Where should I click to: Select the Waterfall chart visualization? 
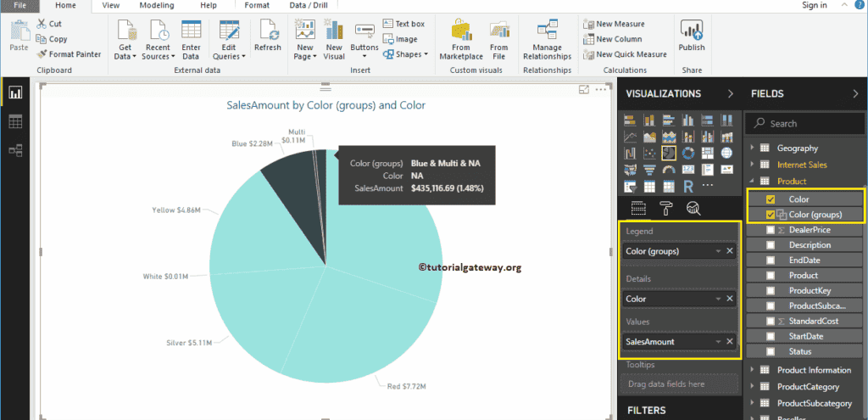630,153
